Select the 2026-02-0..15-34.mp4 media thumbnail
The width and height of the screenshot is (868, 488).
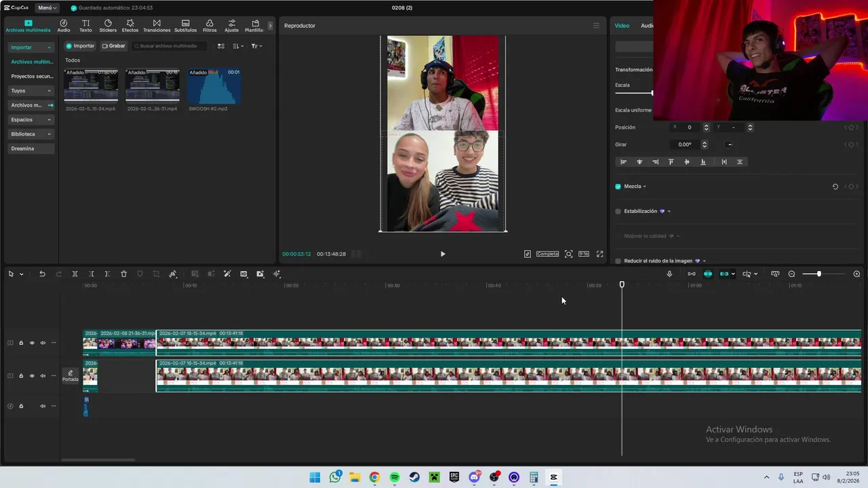pyautogui.click(x=91, y=85)
